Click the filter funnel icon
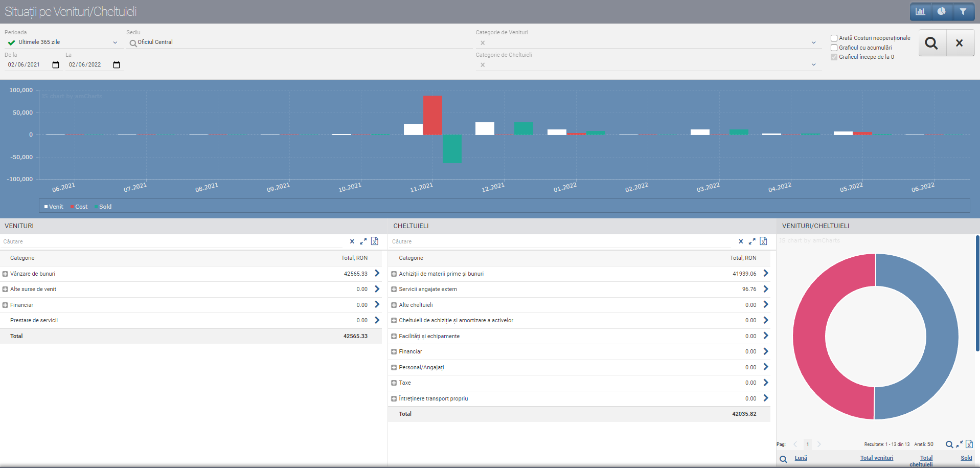 click(x=963, y=11)
